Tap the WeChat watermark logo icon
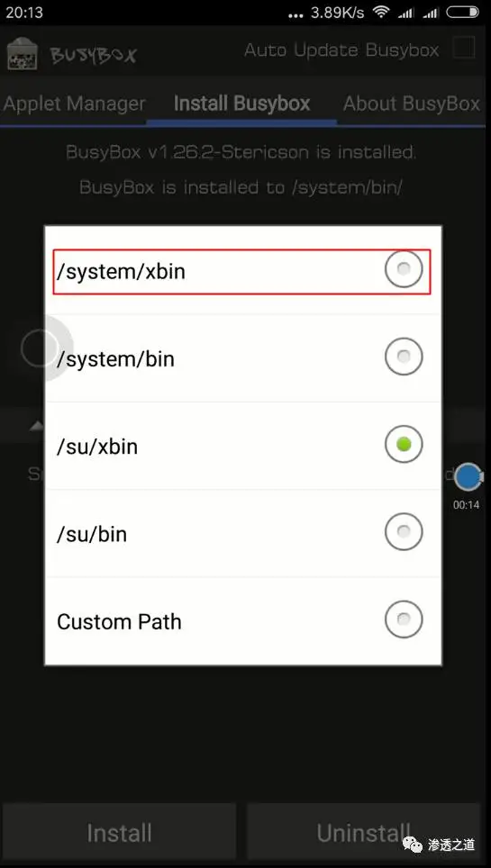Image resolution: width=491 pixels, height=868 pixels. (413, 845)
